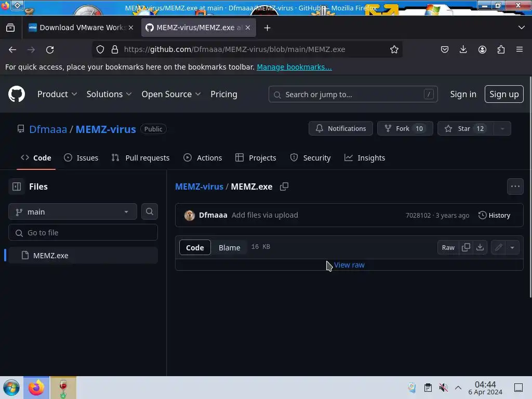Screen dimensions: 532x399
Task: Switch to the Projects tab
Action: pyautogui.click(x=256, y=158)
